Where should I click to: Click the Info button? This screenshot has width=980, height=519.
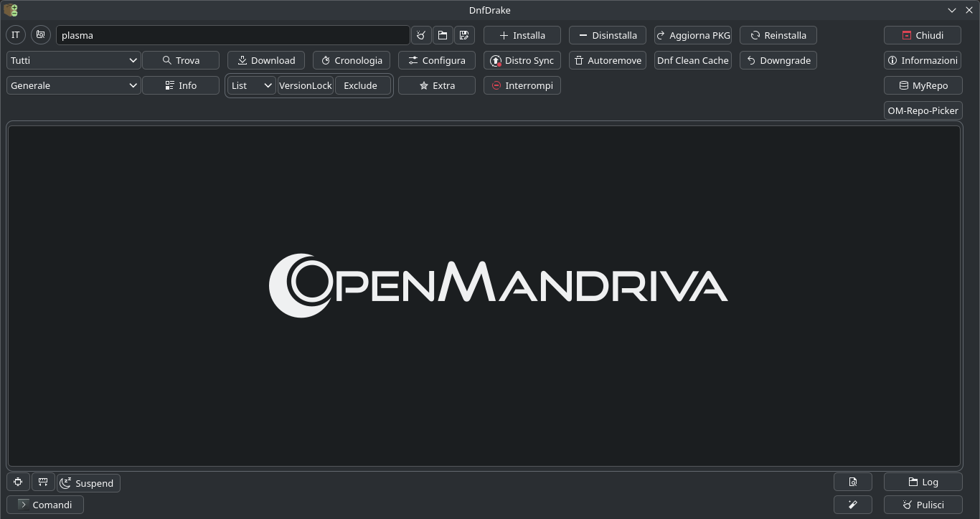click(181, 85)
